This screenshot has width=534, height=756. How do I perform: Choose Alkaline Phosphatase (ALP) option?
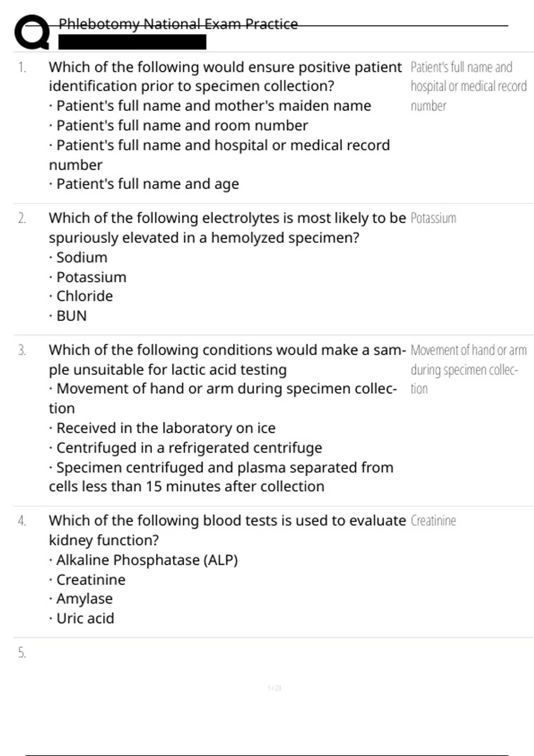[147, 560]
